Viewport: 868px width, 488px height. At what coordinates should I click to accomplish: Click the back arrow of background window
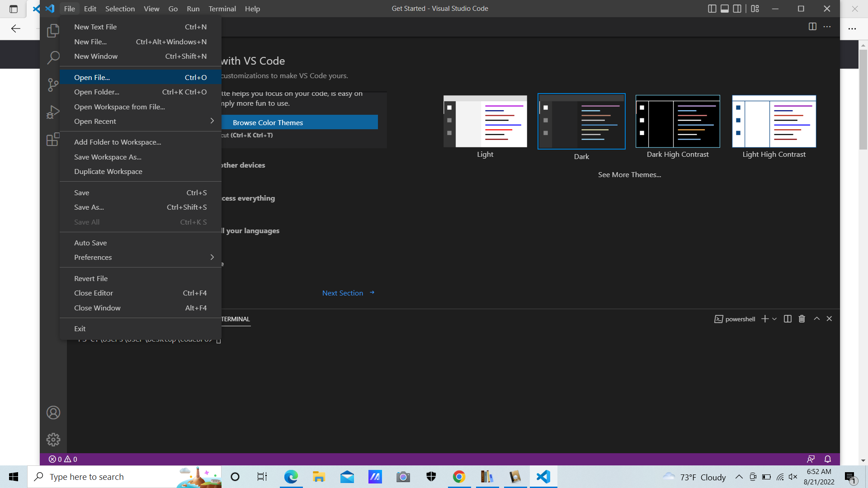(16, 29)
